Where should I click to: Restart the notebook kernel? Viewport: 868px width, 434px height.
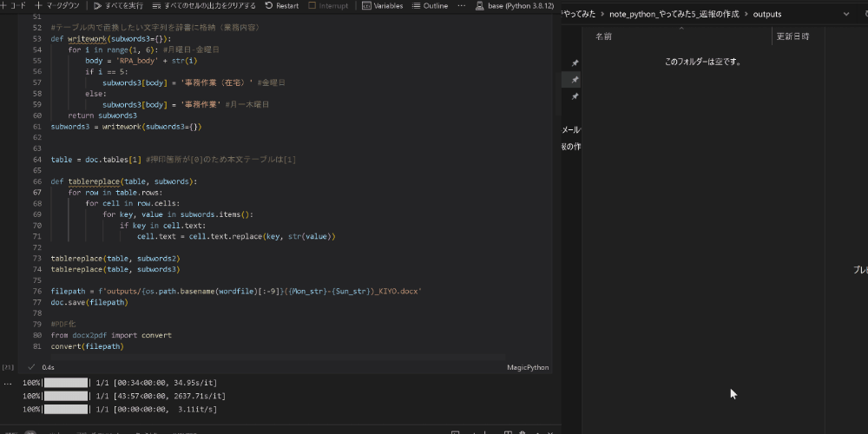282,5
